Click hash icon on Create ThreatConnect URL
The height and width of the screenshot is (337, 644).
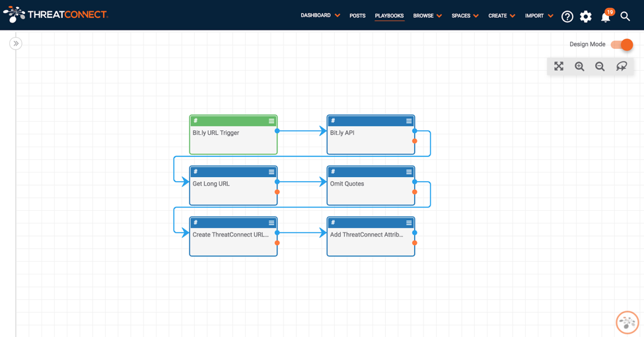click(196, 222)
